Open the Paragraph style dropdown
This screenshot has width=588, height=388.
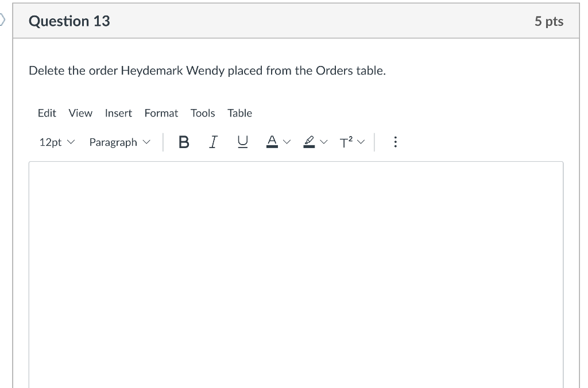(119, 142)
